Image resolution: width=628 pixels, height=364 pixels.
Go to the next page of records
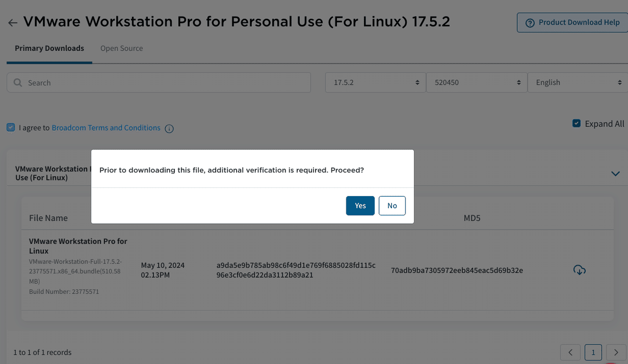point(616,352)
